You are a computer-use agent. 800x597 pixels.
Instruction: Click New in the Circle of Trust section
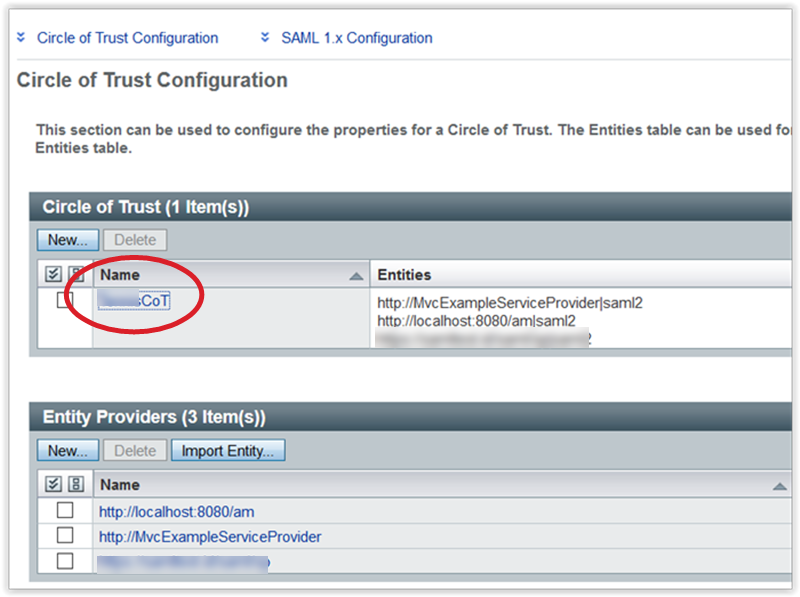[x=66, y=240]
